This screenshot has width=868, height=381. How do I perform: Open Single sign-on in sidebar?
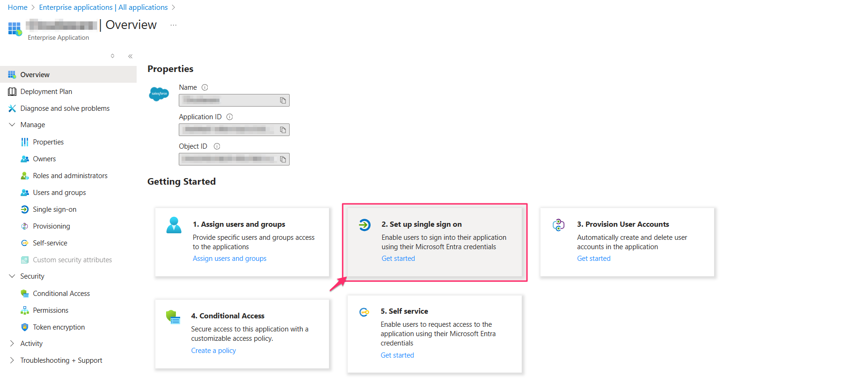pos(54,209)
